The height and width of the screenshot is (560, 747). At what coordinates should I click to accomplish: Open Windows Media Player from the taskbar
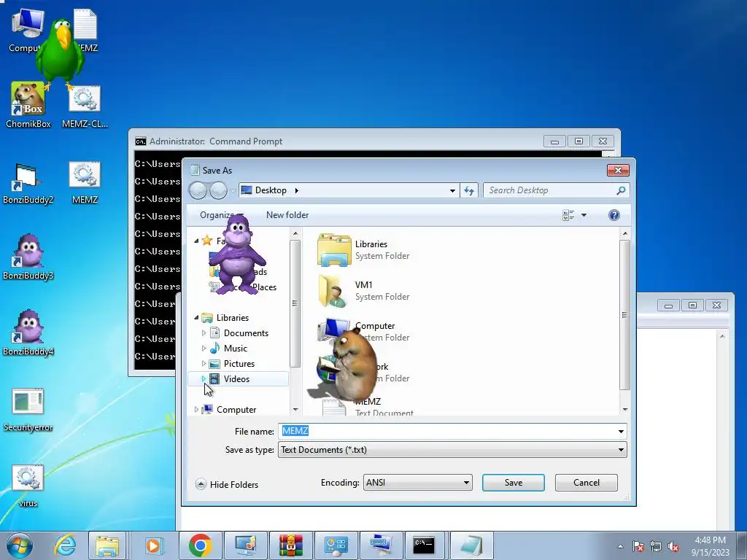(x=153, y=545)
